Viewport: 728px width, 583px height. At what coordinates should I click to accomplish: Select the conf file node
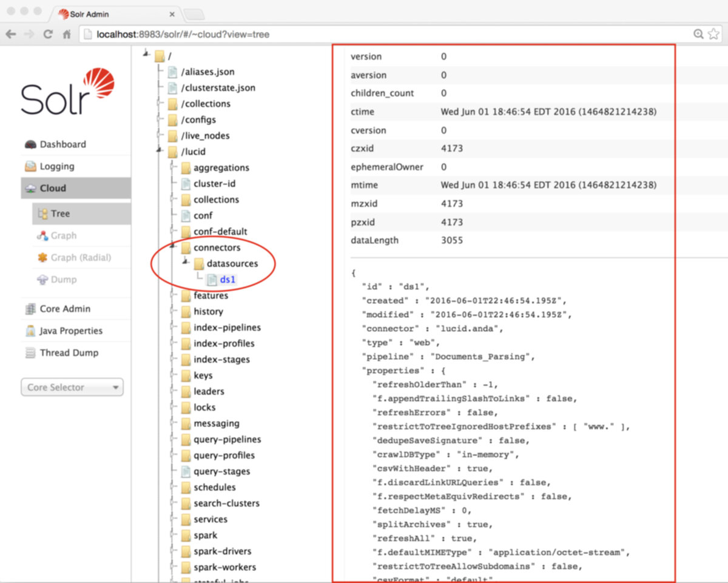(203, 215)
